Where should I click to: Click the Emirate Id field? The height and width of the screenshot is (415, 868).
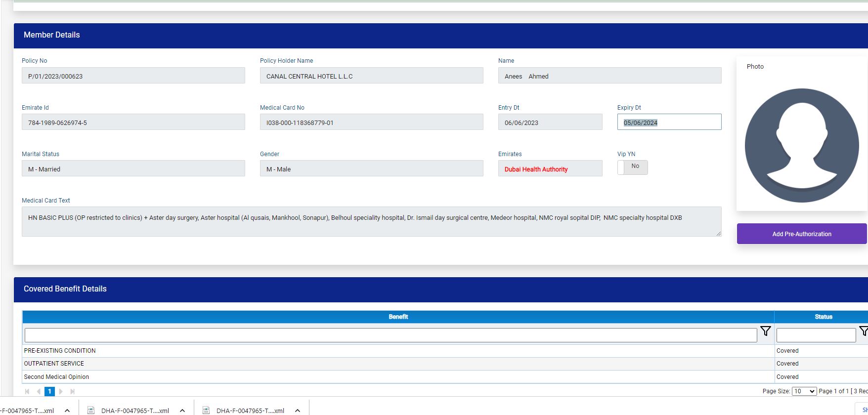[133, 122]
